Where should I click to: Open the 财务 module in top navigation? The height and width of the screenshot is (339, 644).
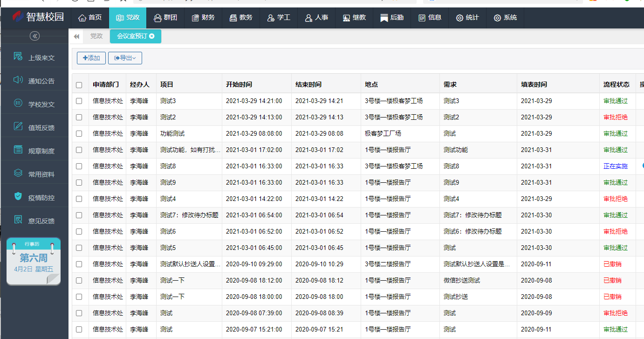click(x=203, y=18)
